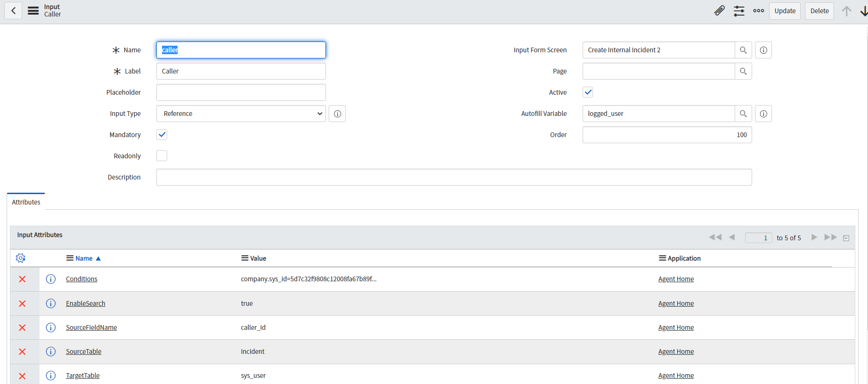Delete the Conditions attribute row

22,279
